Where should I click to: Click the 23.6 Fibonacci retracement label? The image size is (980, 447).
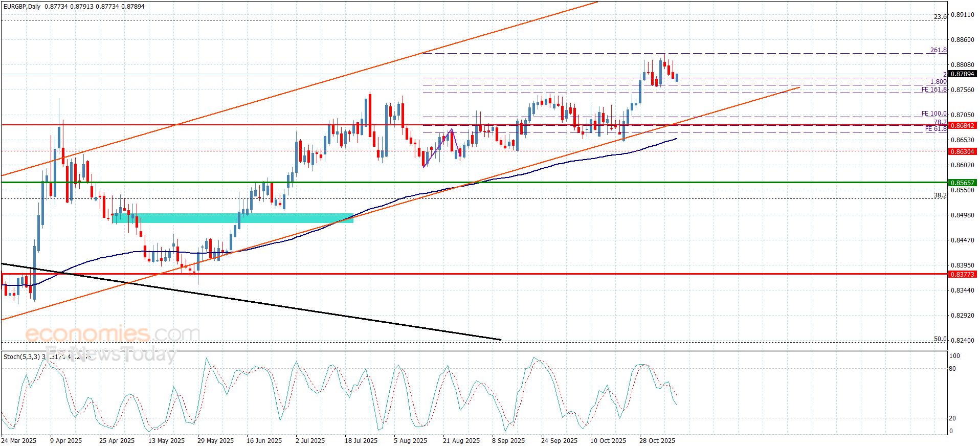[x=940, y=17]
